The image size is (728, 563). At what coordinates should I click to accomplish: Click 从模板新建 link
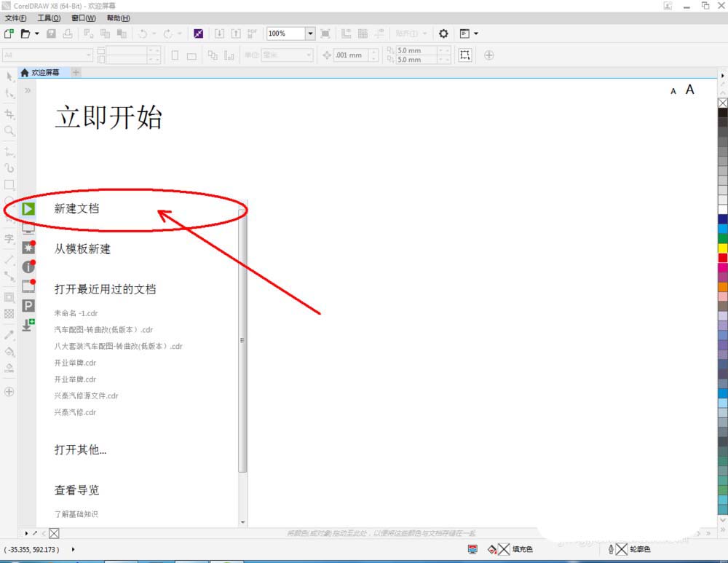82,249
